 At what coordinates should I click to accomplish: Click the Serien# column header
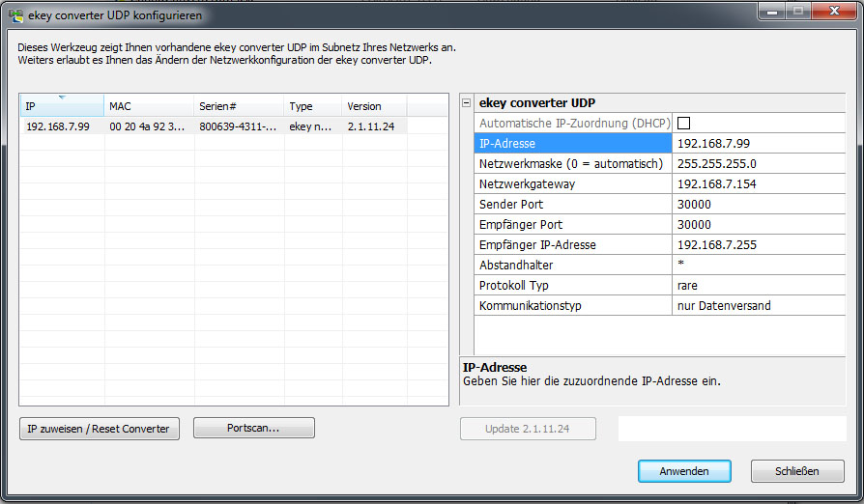(x=238, y=106)
